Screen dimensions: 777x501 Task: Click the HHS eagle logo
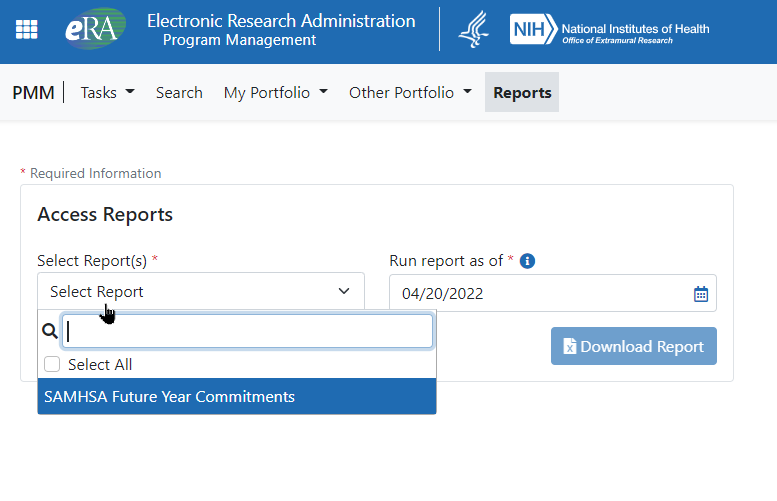(474, 30)
